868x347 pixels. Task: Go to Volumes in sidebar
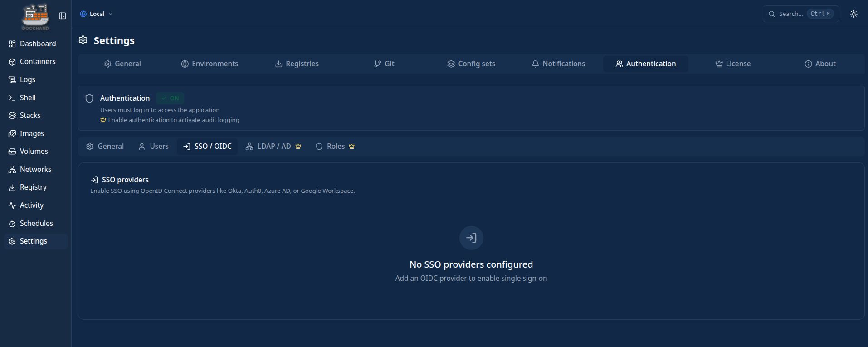36,152
